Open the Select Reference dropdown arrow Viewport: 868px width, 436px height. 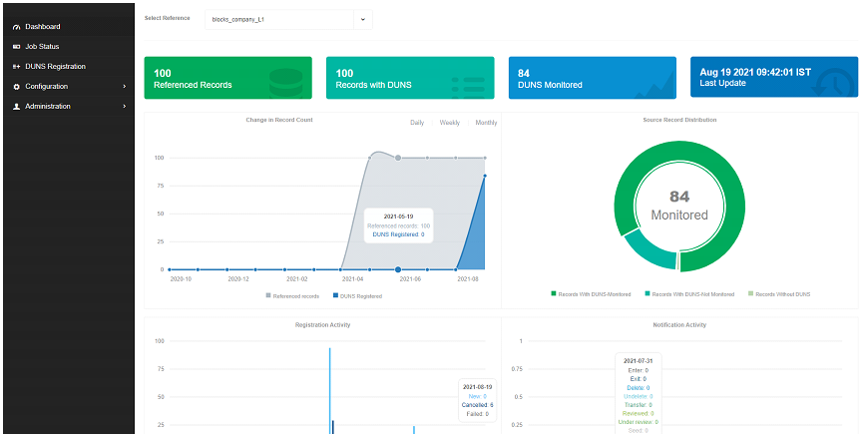(363, 19)
